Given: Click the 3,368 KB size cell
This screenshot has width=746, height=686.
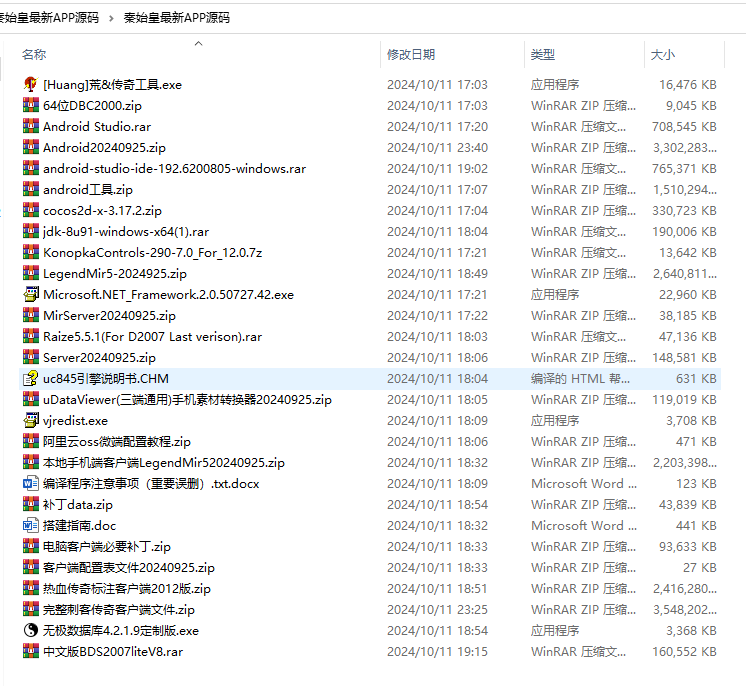Looking at the screenshot, I should (x=691, y=630).
